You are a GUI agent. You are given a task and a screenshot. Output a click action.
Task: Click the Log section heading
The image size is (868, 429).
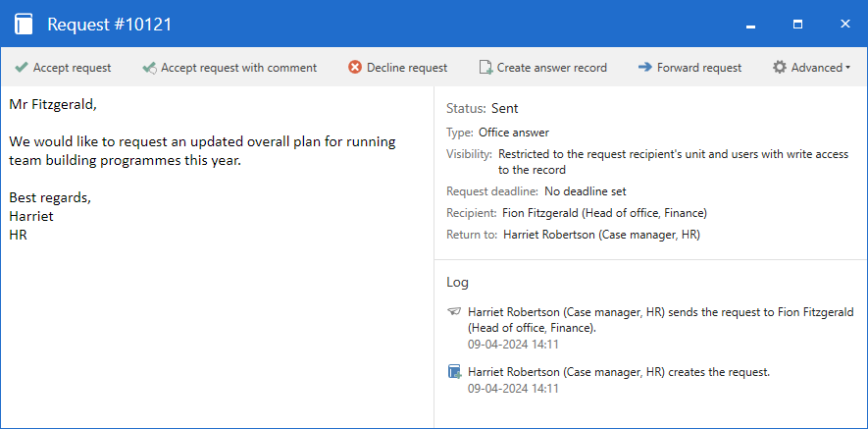pyautogui.click(x=458, y=282)
